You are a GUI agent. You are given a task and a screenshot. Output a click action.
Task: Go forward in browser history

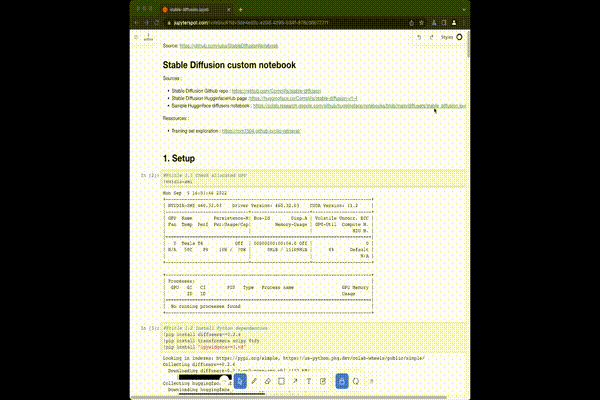click(x=147, y=23)
